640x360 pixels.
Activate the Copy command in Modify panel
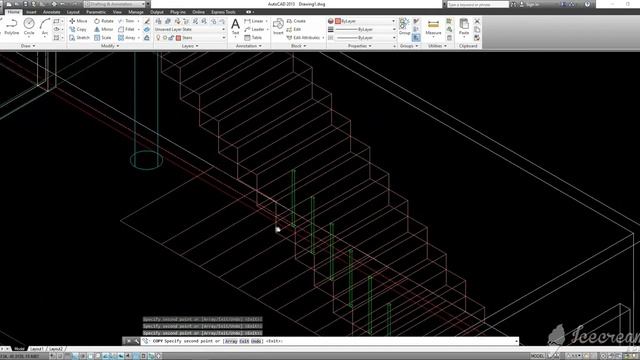coord(78,29)
